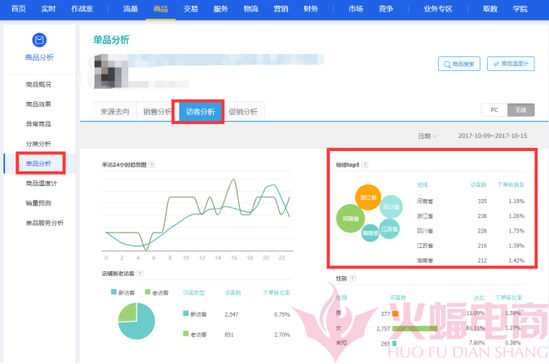The image size is (549, 364).
Task: Open the date range 2017-10-09~2017-10-15 picker
Action: (492, 136)
